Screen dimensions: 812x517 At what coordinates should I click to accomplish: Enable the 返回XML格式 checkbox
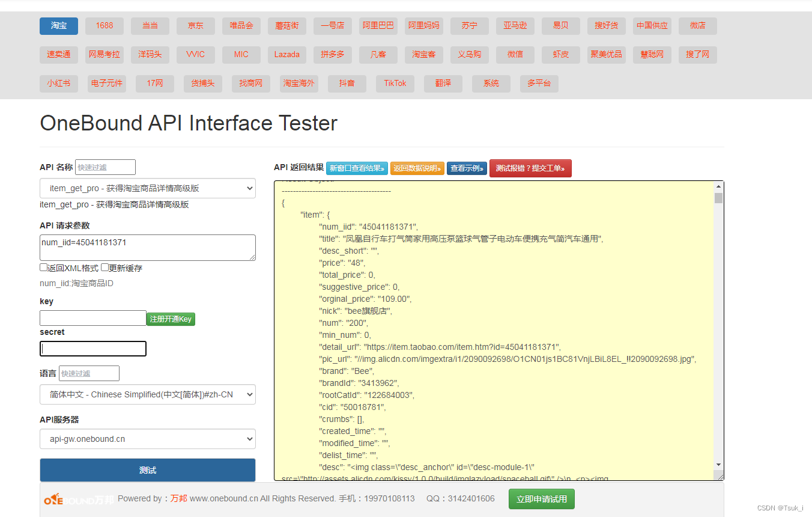tap(44, 268)
